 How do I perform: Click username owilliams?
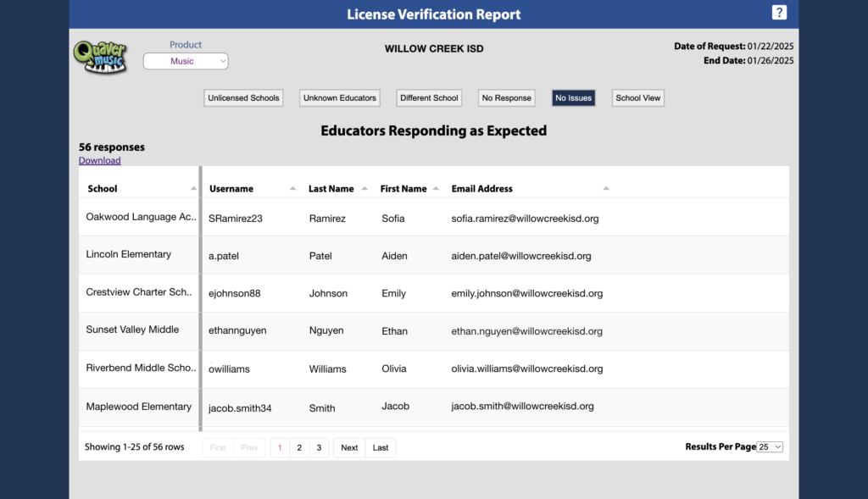(229, 369)
